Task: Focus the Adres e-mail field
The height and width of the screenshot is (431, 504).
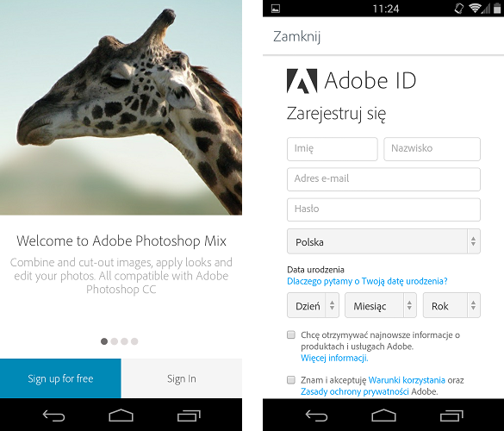Action: (x=383, y=179)
